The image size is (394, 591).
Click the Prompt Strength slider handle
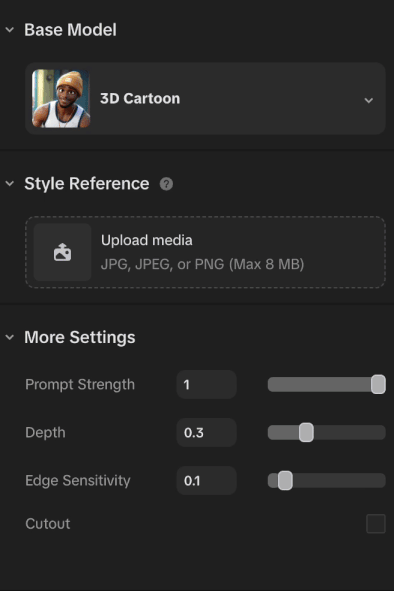[378, 384]
